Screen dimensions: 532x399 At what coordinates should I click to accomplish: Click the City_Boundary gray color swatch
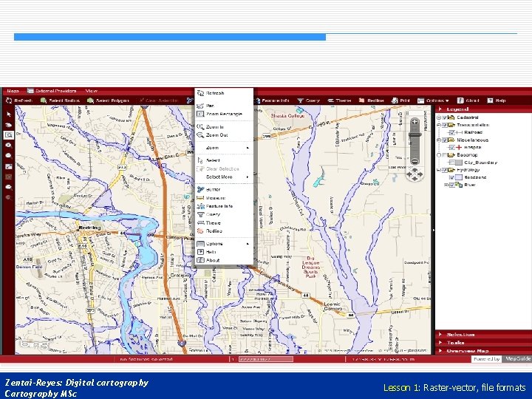(x=459, y=162)
